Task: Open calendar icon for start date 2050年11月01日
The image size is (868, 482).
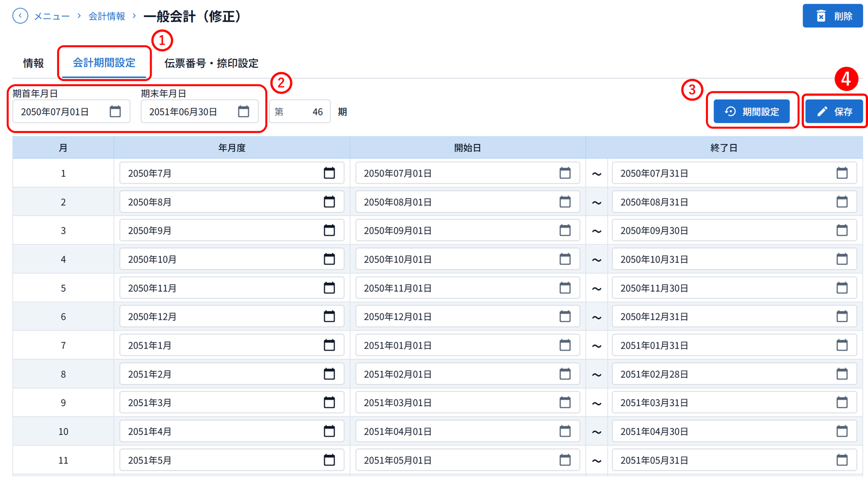Action: click(565, 288)
